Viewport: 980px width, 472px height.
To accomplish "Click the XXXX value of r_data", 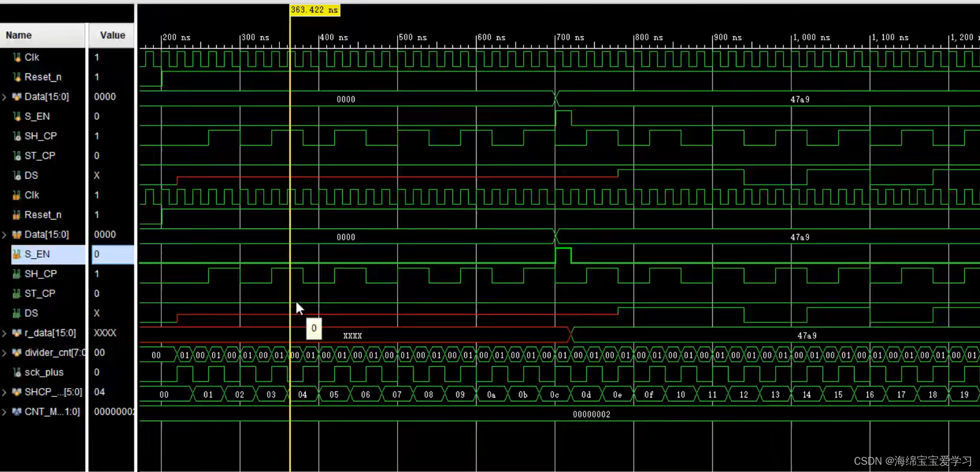I will click(105, 333).
